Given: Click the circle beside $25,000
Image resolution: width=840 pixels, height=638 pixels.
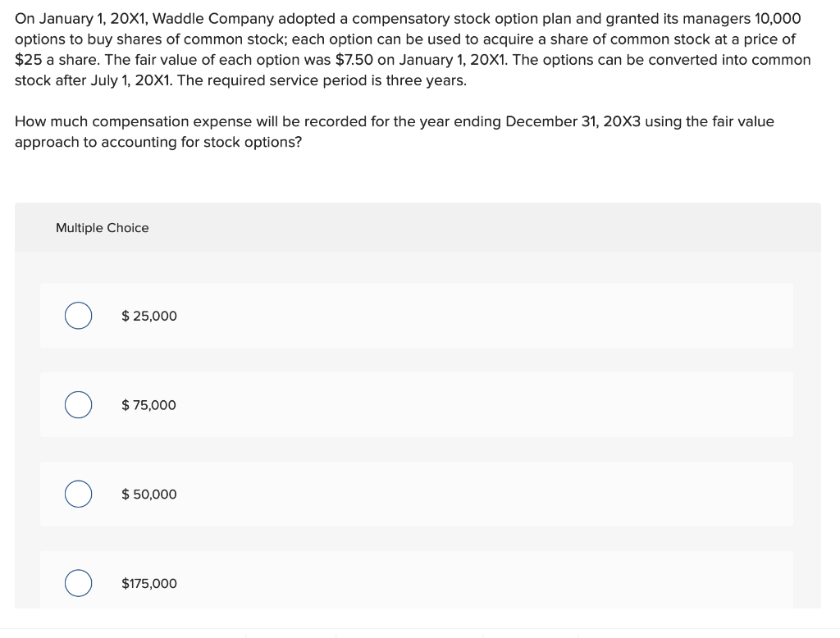Looking at the screenshot, I should tap(78, 315).
